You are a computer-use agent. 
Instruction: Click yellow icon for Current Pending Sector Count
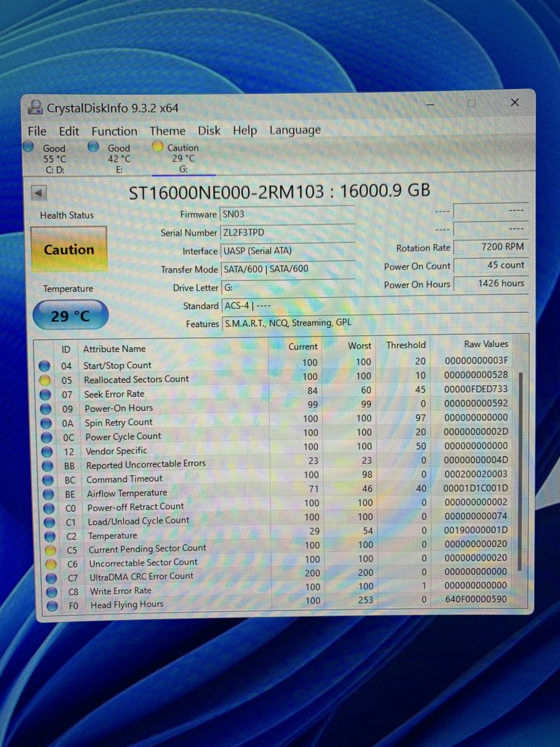(x=51, y=550)
